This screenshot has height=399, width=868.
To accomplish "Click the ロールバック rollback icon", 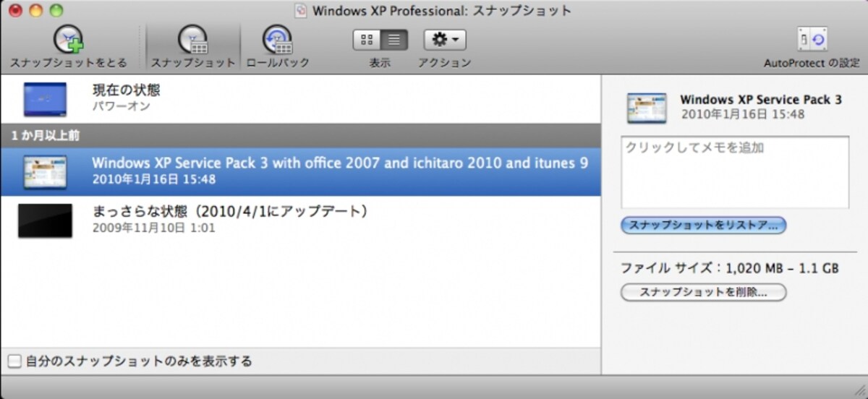I will [277, 39].
